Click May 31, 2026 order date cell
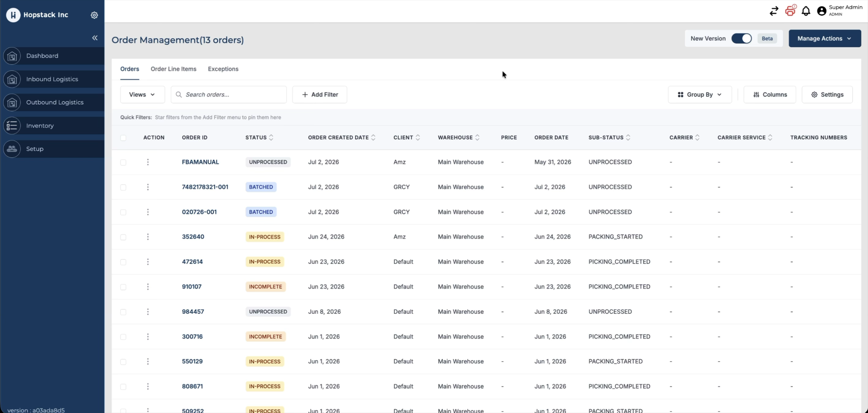 click(553, 162)
